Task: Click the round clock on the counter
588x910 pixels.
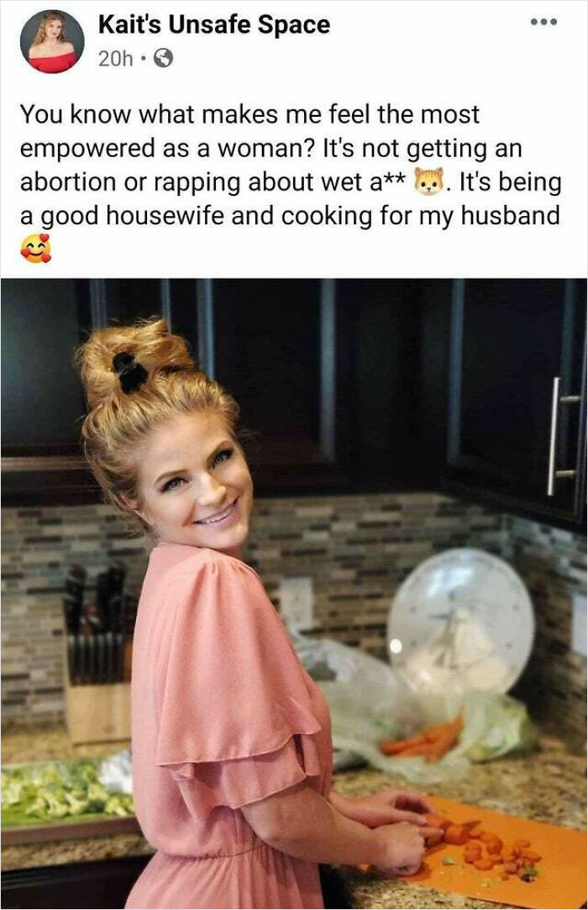Action: tap(461, 622)
